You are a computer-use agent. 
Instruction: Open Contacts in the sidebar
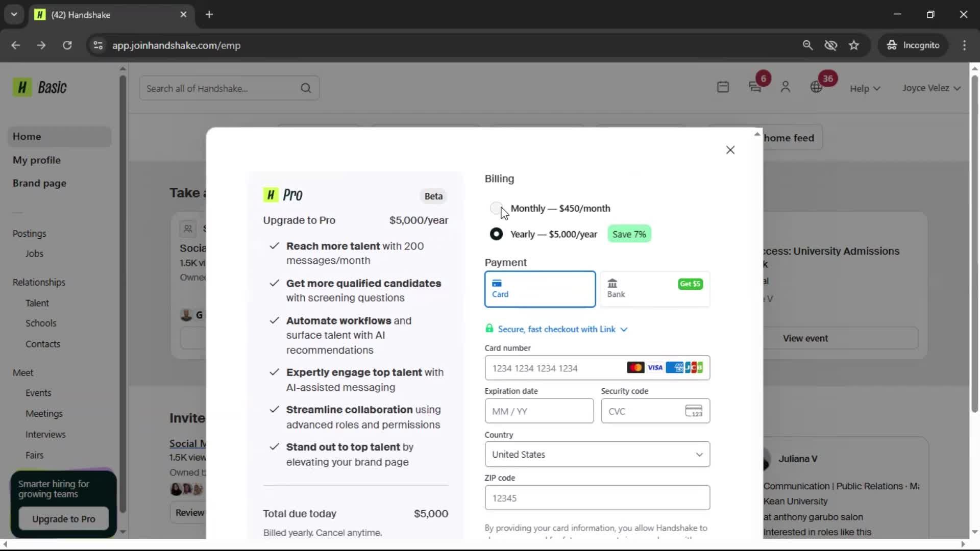pyautogui.click(x=43, y=344)
